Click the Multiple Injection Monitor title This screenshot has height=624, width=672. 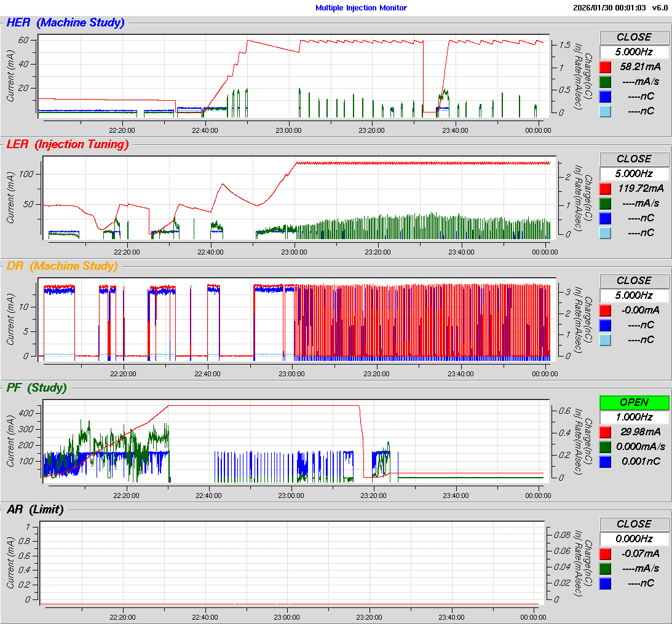(x=361, y=8)
